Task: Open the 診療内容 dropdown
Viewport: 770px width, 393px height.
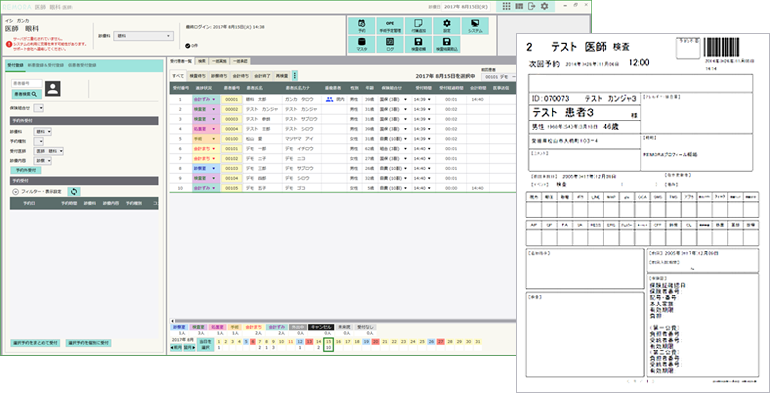Action: (43, 161)
